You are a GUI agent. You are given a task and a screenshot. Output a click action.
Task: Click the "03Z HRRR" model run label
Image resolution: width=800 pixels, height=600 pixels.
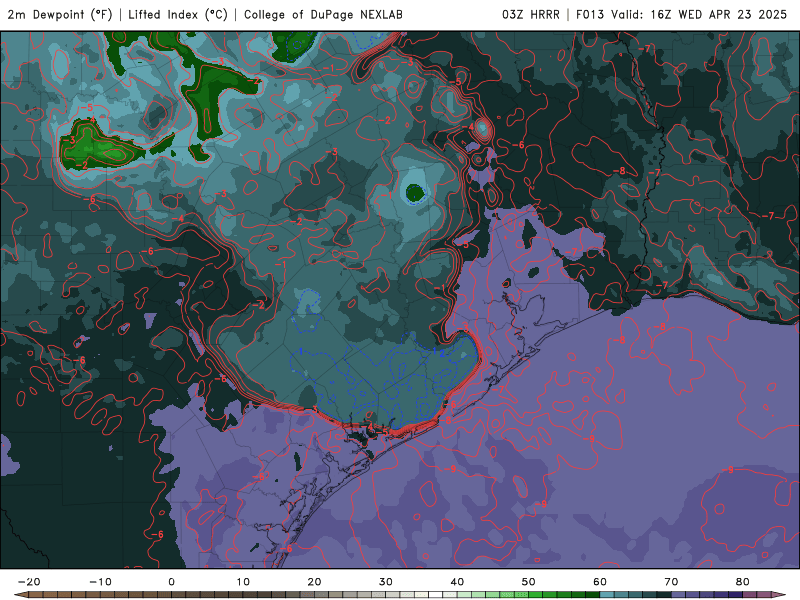(x=531, y=14)
